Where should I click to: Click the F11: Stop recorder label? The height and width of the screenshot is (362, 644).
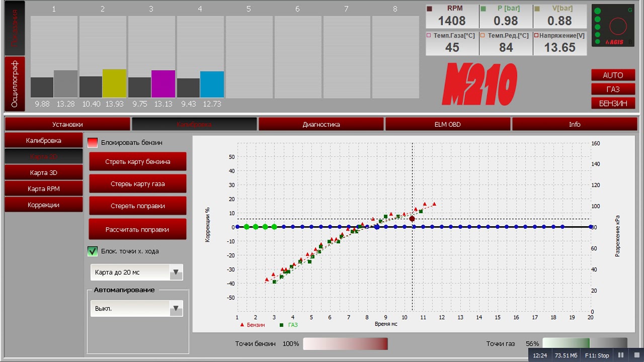(597, 355)
